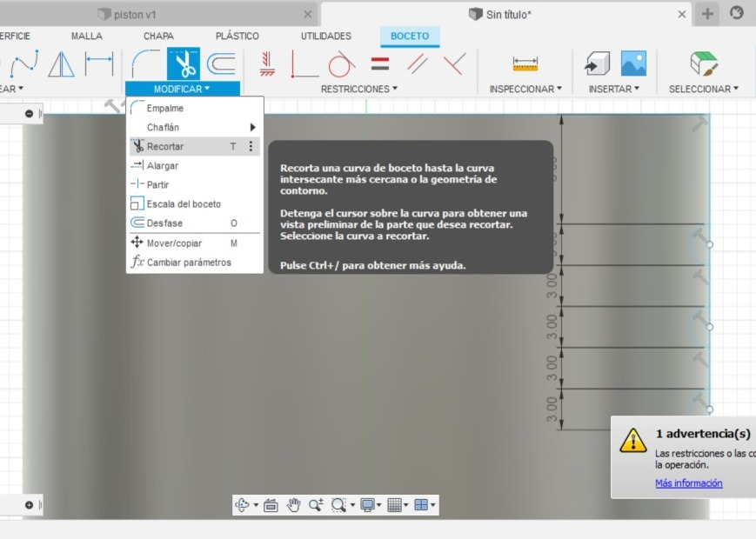Choose the Tangent constraint icon
Screen dimensions: 756x539
[x=341, y=63]
